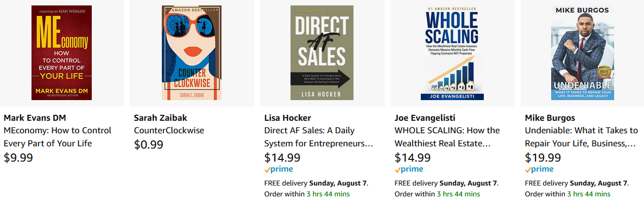Open MEconomy: How to Control title link

click(58, 137)
